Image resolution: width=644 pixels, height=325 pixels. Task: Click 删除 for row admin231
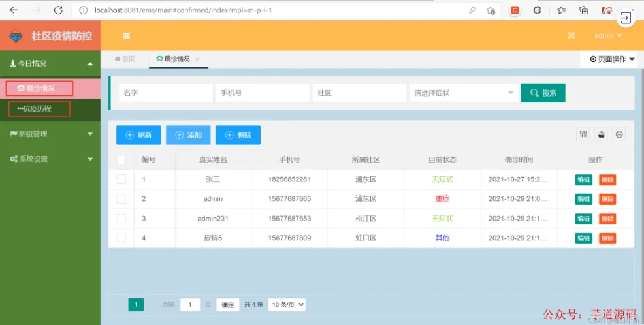(x=607, y=219)
